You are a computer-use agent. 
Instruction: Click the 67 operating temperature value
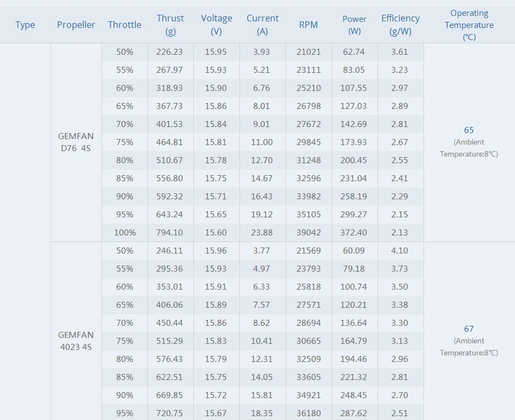(x=468, y=329)
